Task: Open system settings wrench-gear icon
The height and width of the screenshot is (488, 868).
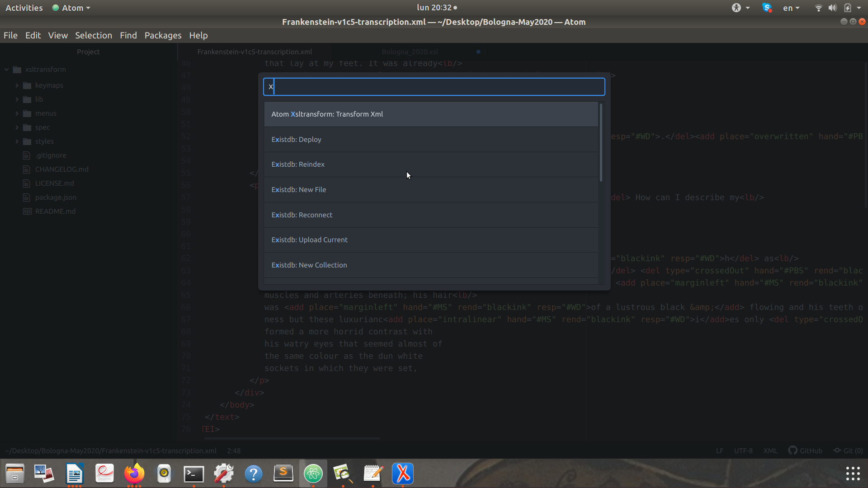Action: point(224,473)
